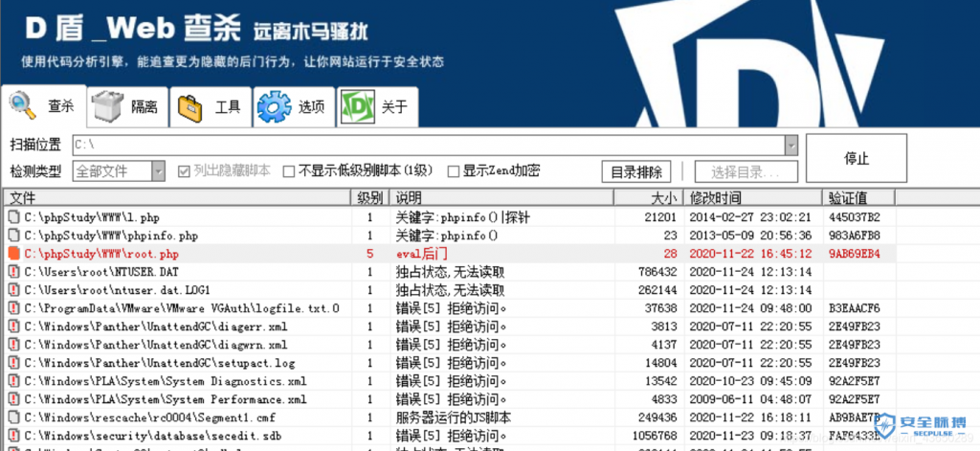The height and width of the screenshot is (451, 980).
Task: Click file icon beside phpinfo.php row
Action: [13, 236]
